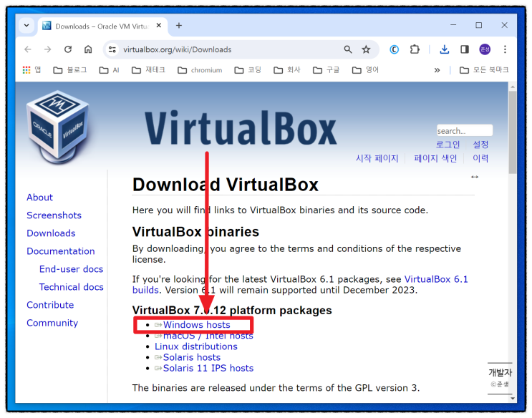The height and width of the screenshot is (418, 532).
Task: Maximize the browser window
Action: [479, 25]
